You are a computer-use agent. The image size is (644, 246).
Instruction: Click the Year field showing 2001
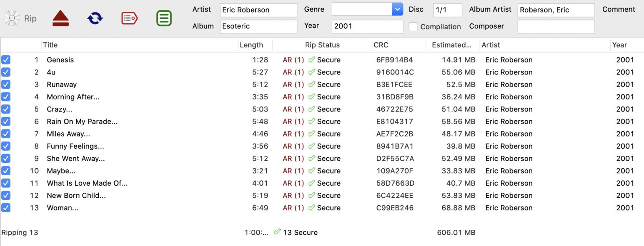[367, 26]
